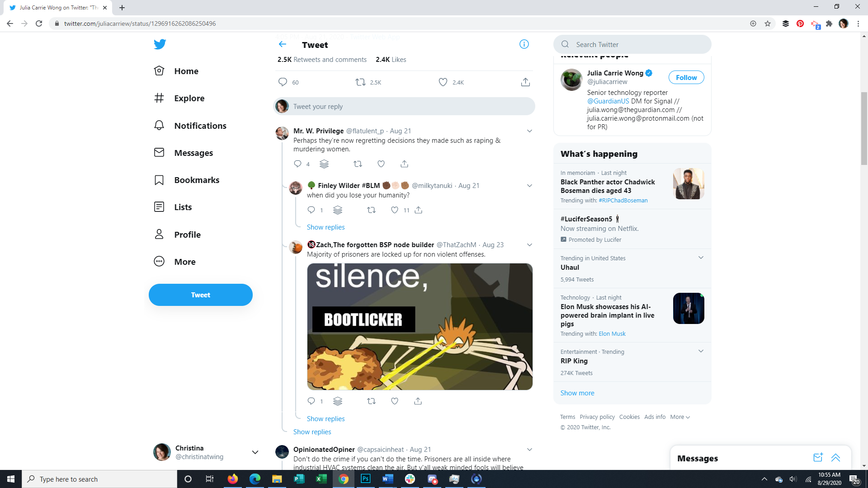This screenshot has width=868, height=488.
Task: Click the tweet info icon in header
Action: tap(524, 44)
